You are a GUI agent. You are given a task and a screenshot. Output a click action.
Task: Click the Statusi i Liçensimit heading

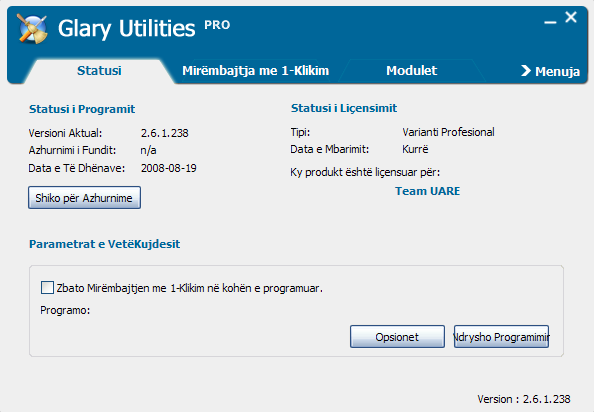coord(344,108)
